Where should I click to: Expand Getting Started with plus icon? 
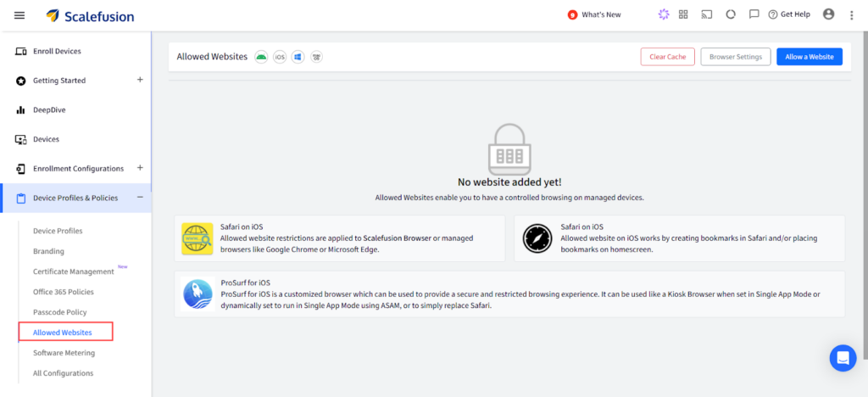click(x=140, y=80)
